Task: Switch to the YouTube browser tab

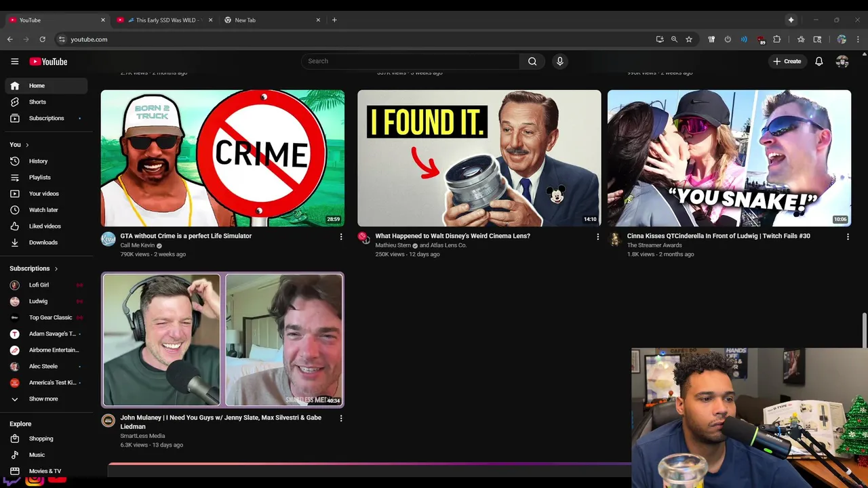Action: coord(58,20)
